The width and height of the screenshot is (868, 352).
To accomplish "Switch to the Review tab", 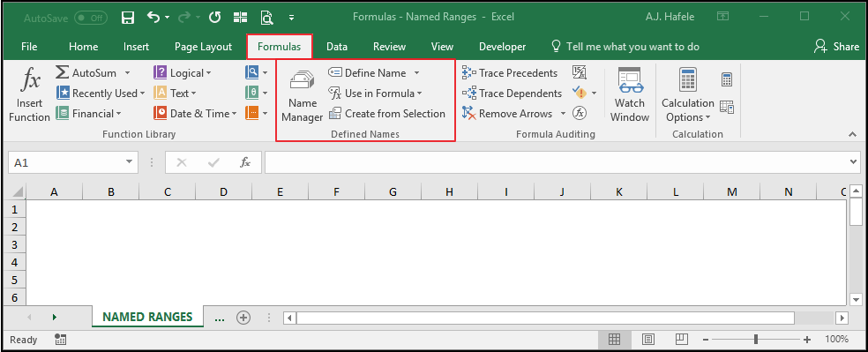I will (x=389, y=47).
